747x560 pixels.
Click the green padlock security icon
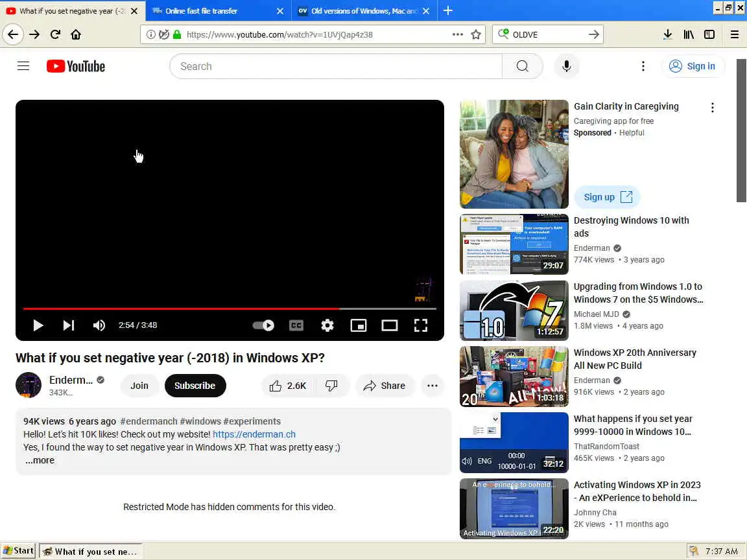(177, 34)
